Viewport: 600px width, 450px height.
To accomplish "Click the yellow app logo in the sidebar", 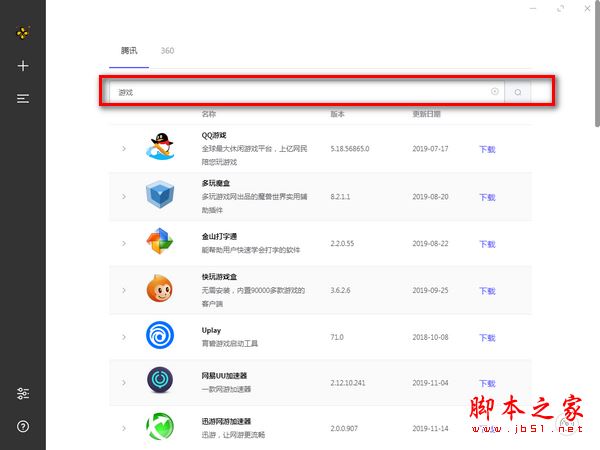I will [x=23, y=33].
